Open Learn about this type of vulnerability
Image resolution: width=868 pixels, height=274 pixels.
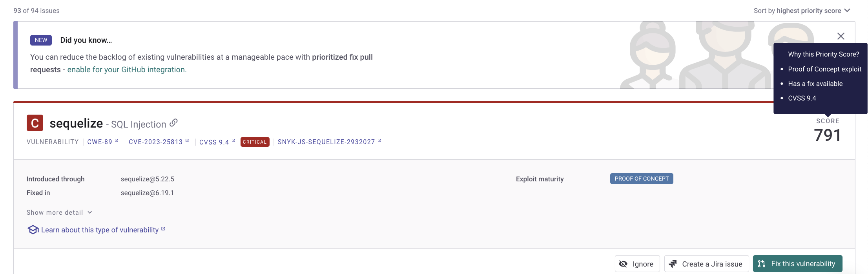click(99, 230)
